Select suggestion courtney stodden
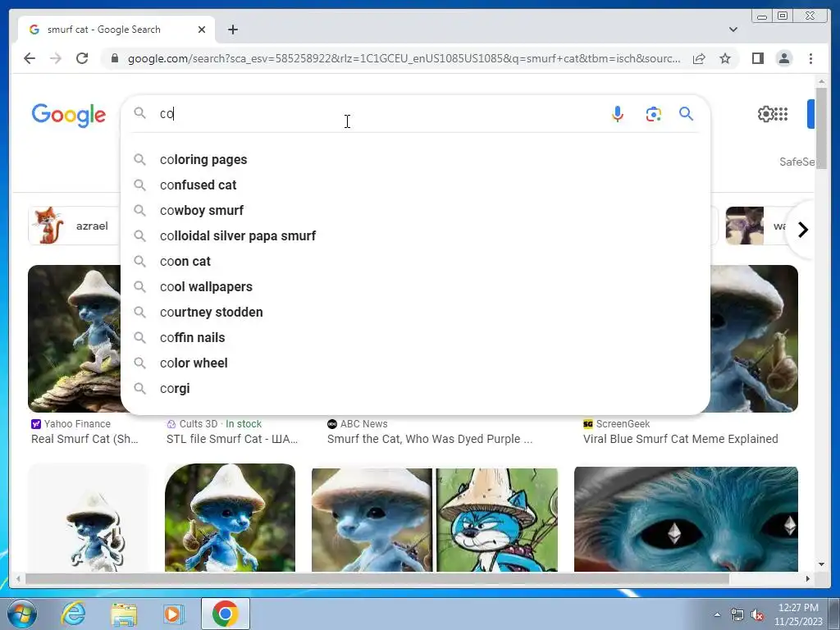840x630 pixels. 415,313
